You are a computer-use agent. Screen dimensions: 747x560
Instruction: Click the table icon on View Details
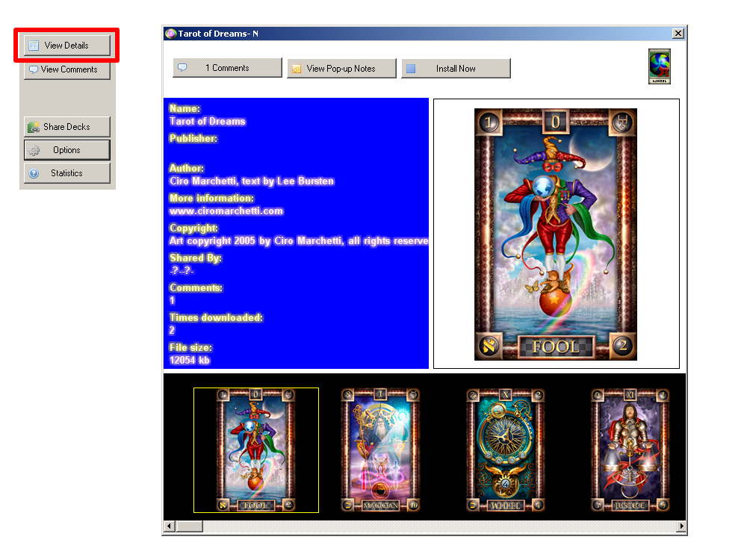tap(34, 46)
